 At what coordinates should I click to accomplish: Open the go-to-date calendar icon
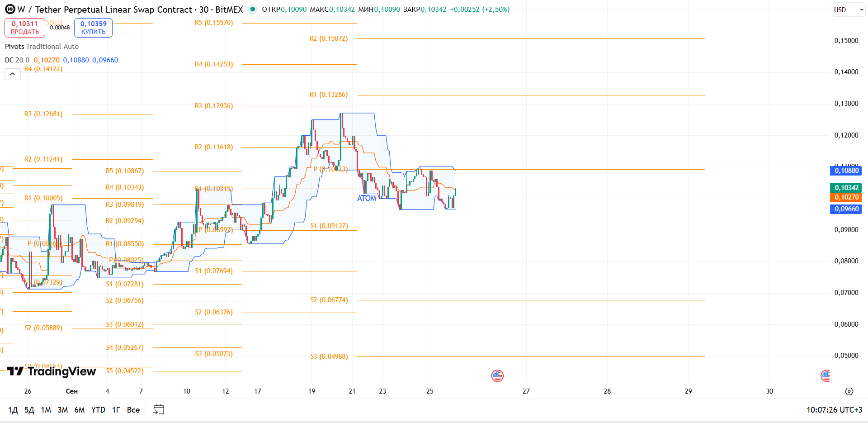159,410
